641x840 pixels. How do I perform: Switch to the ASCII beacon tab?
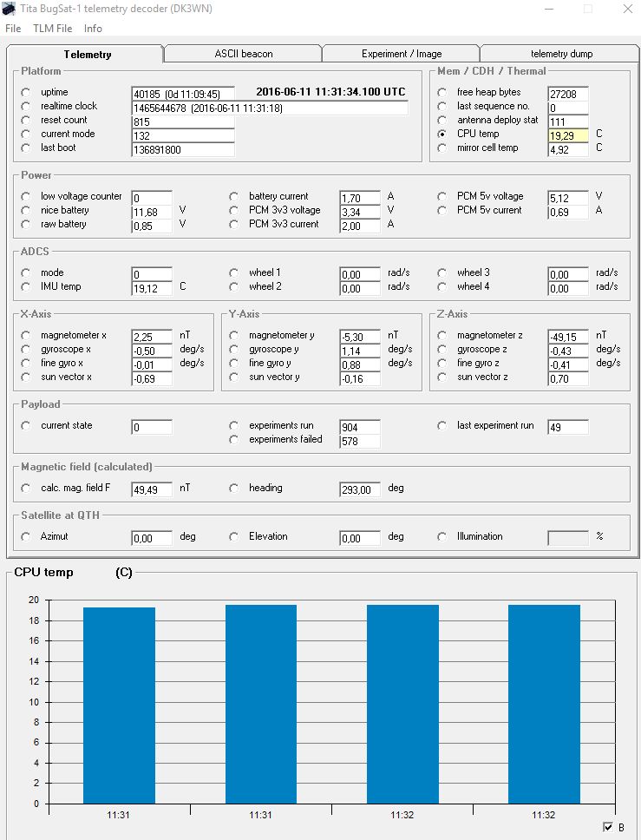click(243, 54)
